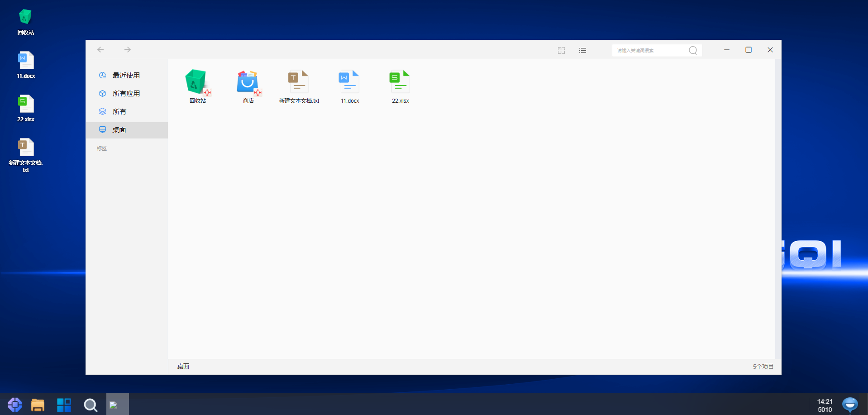Open file manager folder icon in taskbar
This screenshot has width=868, height=415.
38,405
